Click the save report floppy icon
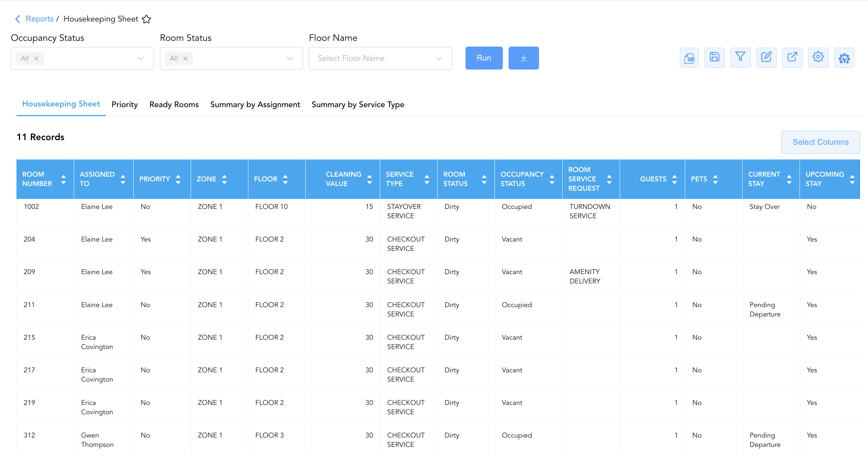This screenshot has width=868, height=463. pos(714,58)
